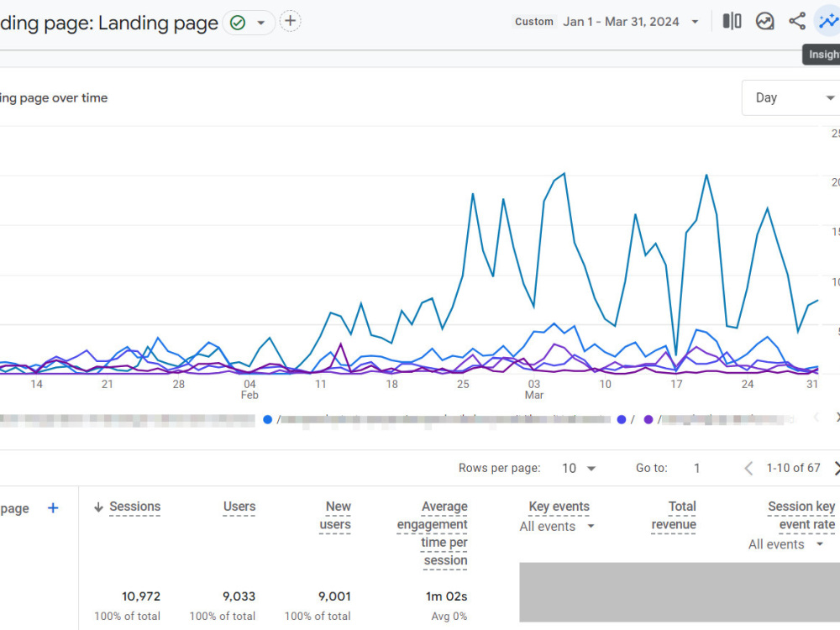Click the customize report chart-edit icon

click(x=764, y=22)
